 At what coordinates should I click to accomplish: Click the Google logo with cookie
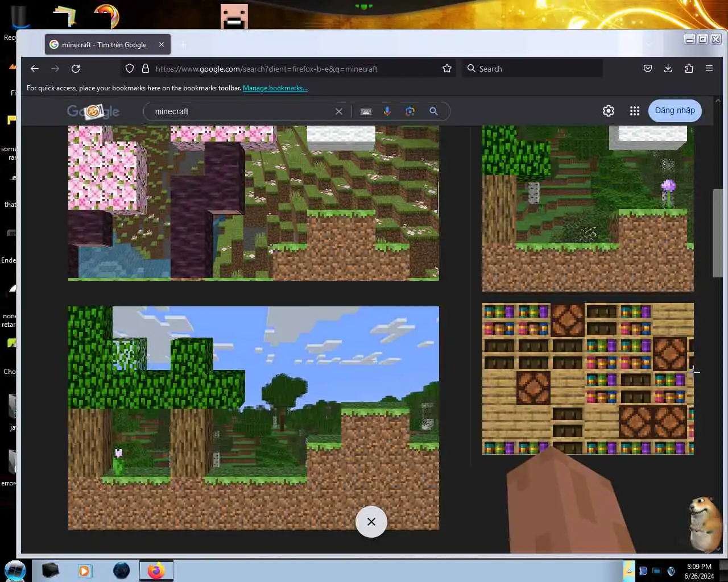[x=93, y=111]
